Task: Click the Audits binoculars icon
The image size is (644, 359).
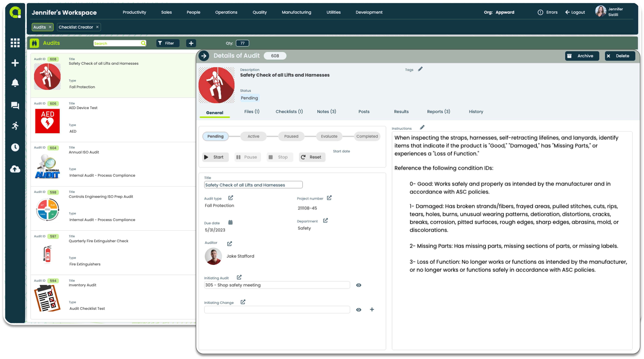Action: (x=34, y=43)
